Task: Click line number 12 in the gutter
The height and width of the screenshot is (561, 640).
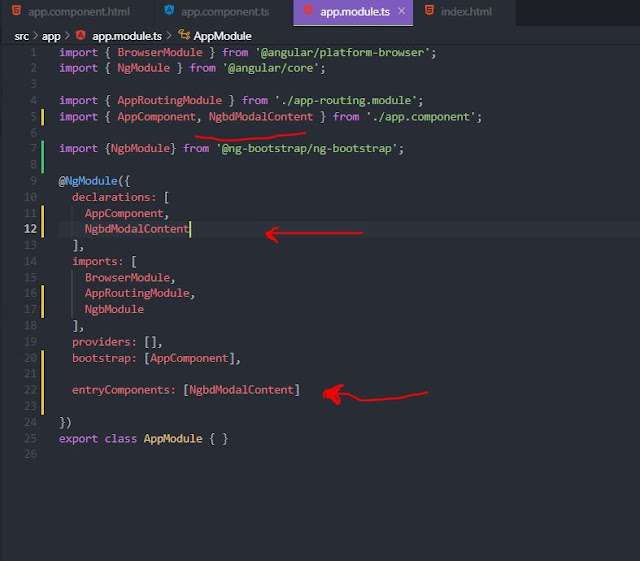Action: point(31,229)
